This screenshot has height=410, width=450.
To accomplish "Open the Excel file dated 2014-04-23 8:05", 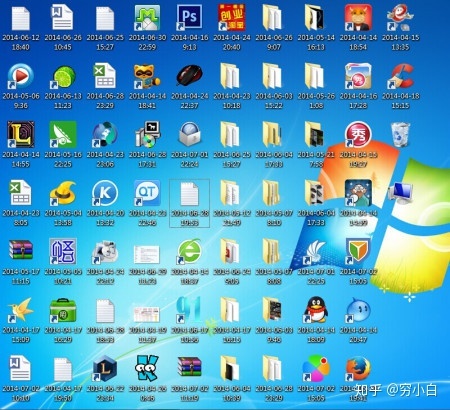I will tap(21, 193).
